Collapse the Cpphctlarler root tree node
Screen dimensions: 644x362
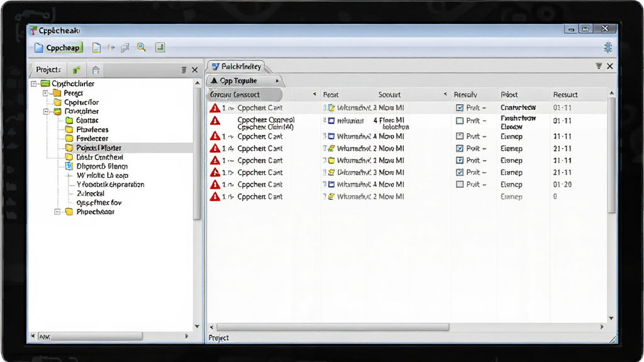coord(34,84)
